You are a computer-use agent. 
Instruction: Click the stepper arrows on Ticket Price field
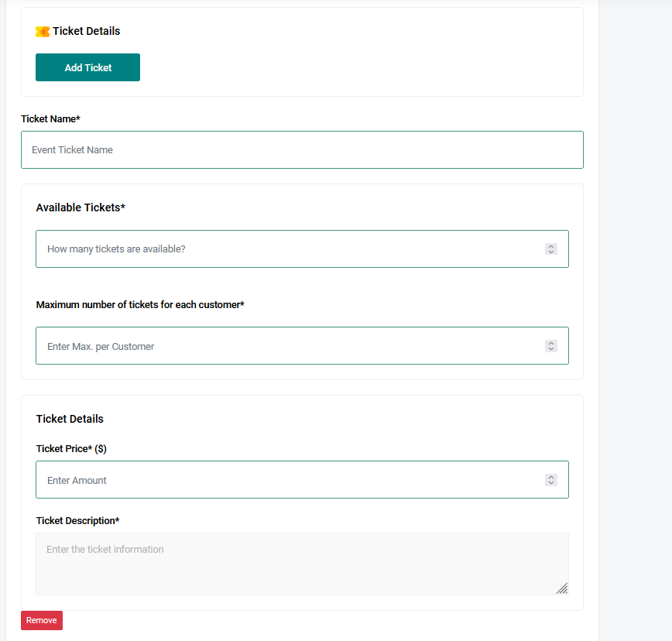551,479
